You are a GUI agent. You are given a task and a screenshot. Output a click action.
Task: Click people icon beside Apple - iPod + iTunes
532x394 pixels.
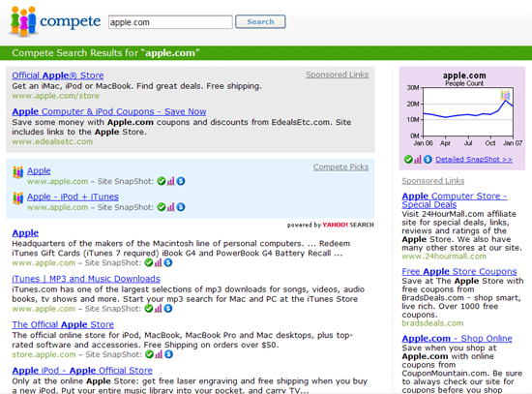click(x=18, y=197)
